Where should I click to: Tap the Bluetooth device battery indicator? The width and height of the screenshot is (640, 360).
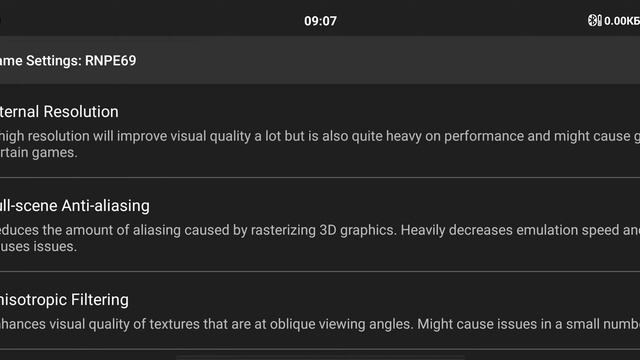600,20
